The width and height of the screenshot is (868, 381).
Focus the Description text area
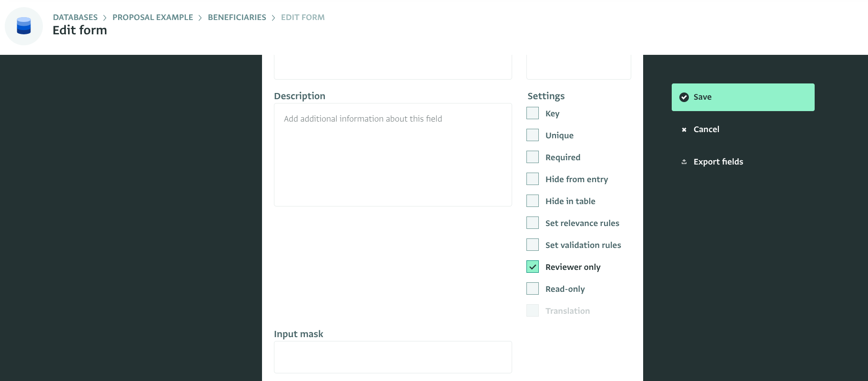(393, 155)
